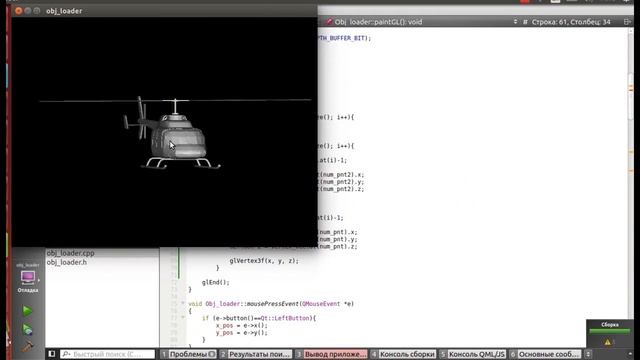640x360 pixels.
Task: Open output panes selector arrows
Action: point(588,354)
